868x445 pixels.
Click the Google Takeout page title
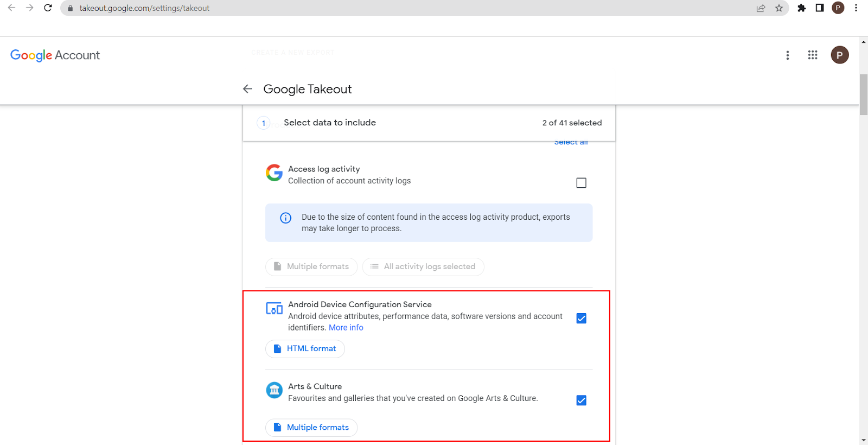tap(308, 89)
